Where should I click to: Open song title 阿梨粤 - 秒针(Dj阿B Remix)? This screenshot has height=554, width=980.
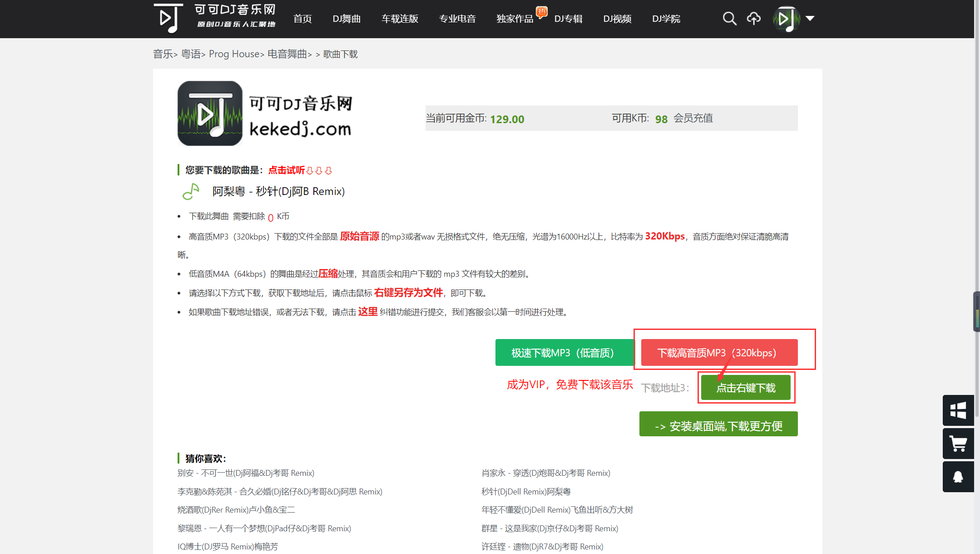pos(279,191)
